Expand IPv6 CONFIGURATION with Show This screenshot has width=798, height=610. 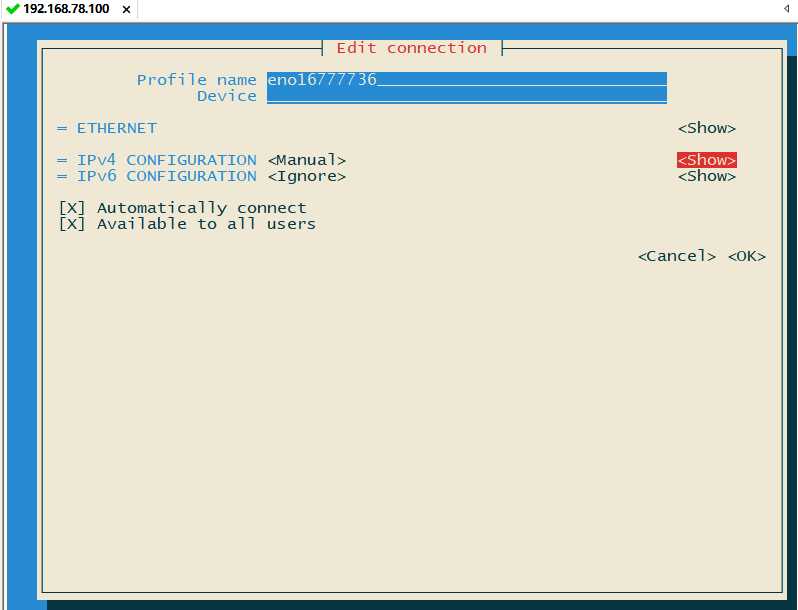(x=706, y=176)
